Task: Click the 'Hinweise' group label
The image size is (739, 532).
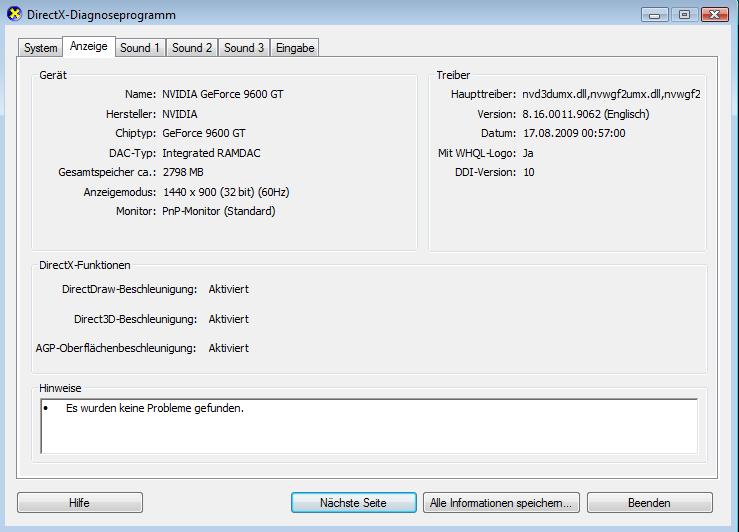Action: click(60, 388)
